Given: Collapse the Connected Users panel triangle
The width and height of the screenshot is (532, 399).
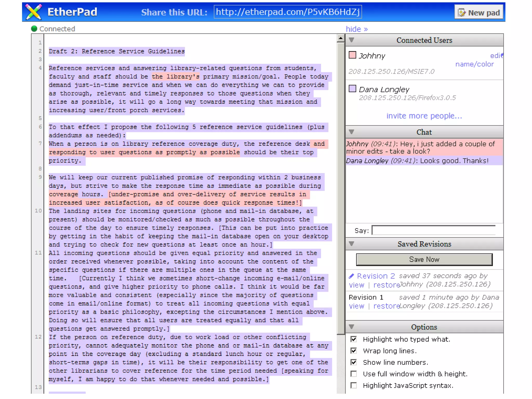Looking at the screenshot, I should 351,40.
